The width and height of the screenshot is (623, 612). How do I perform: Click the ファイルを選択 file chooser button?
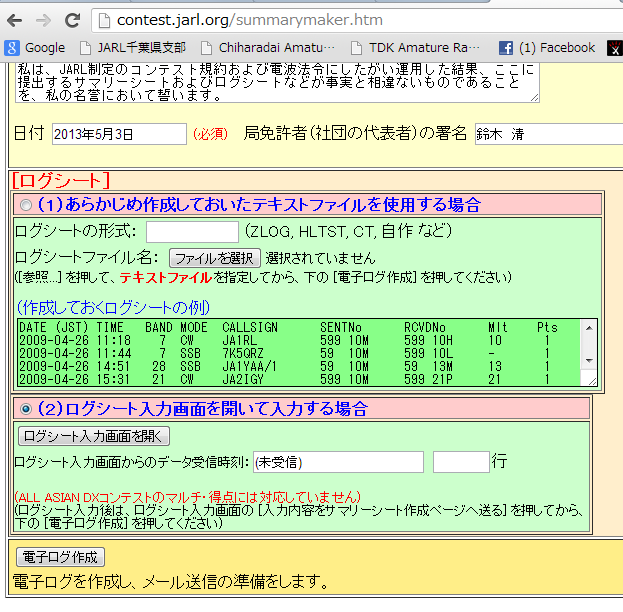pyautogui.click(x=215, y=258)
